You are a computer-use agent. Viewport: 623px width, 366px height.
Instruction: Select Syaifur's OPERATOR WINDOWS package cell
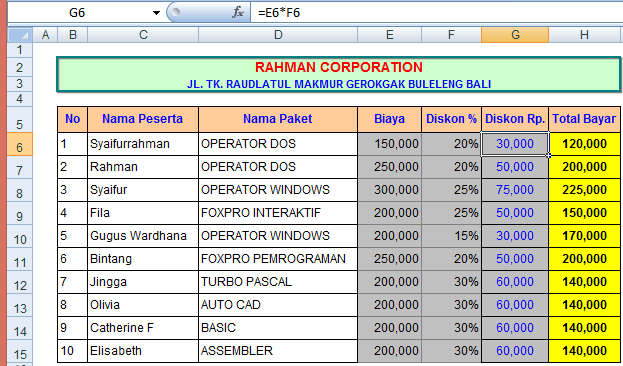[278, 190]
